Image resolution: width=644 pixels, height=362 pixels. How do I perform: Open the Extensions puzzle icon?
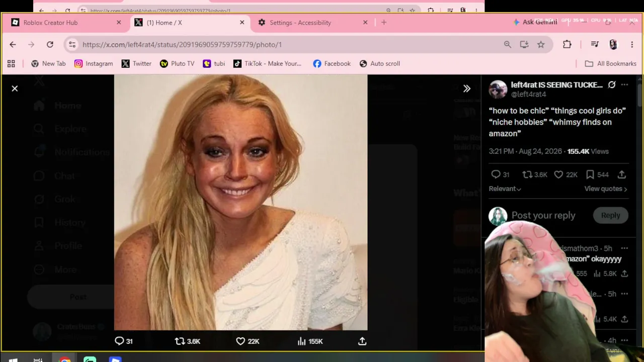click(567, 45)
